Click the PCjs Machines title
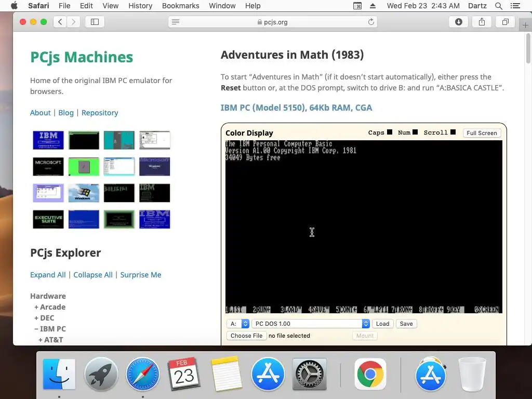The image size is (532, 399). tap(82, 57)
